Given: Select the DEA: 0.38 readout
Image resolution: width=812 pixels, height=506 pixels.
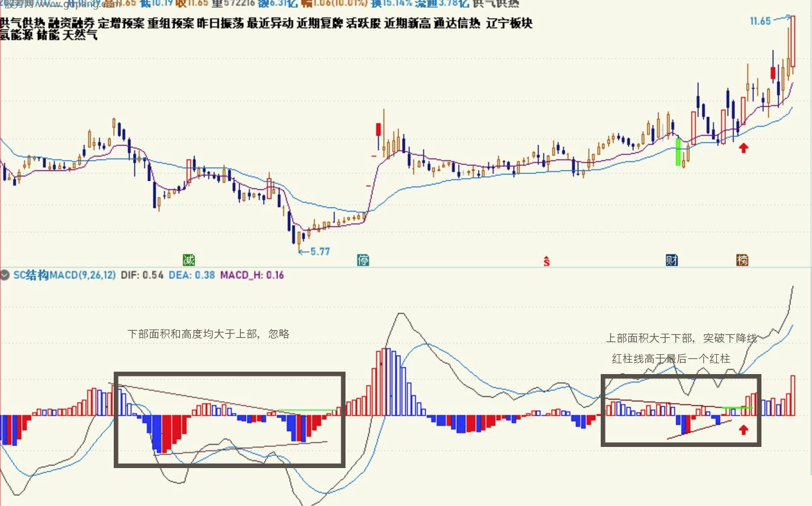Looking at the screenshot, I should coord(192,275).
